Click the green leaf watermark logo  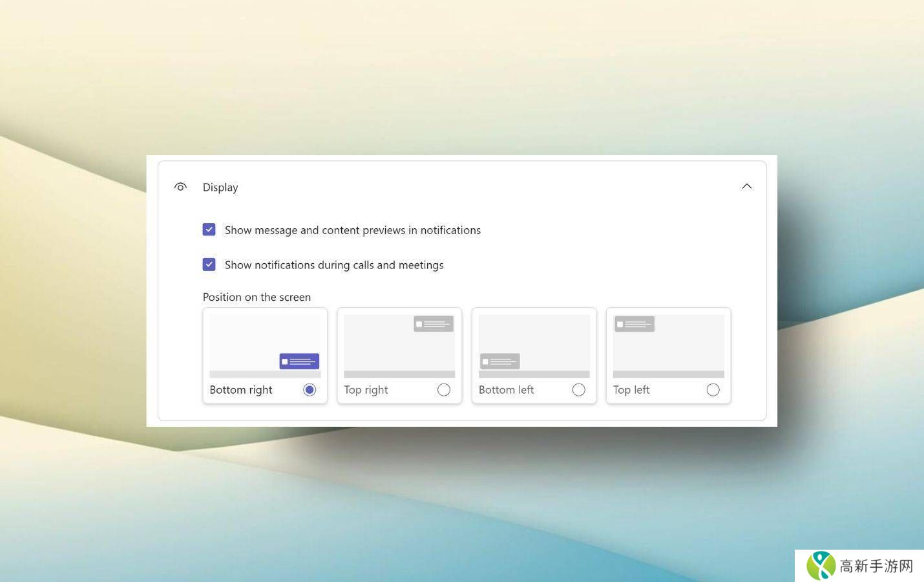point(821,566)
